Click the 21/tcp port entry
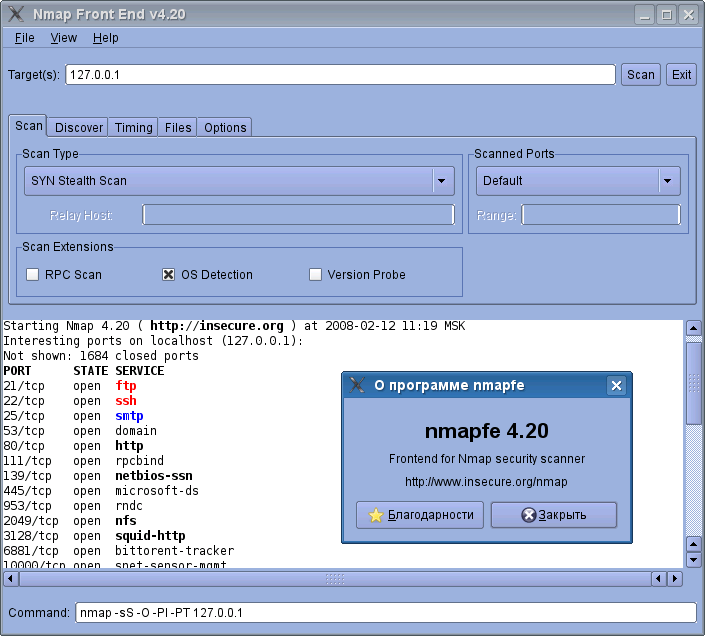The width and height of the screenshot is (705, 636). pyautogui.click(x=24, y=386)
